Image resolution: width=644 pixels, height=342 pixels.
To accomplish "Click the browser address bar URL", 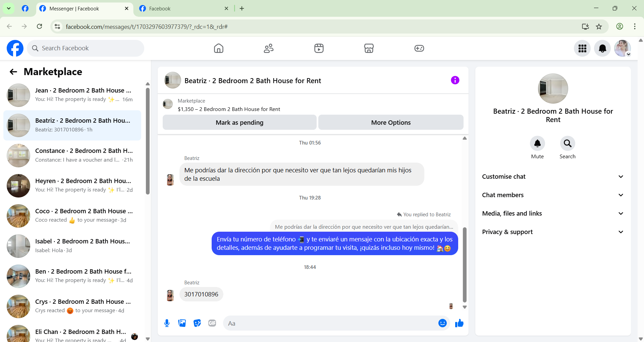I will coord(147,26).
